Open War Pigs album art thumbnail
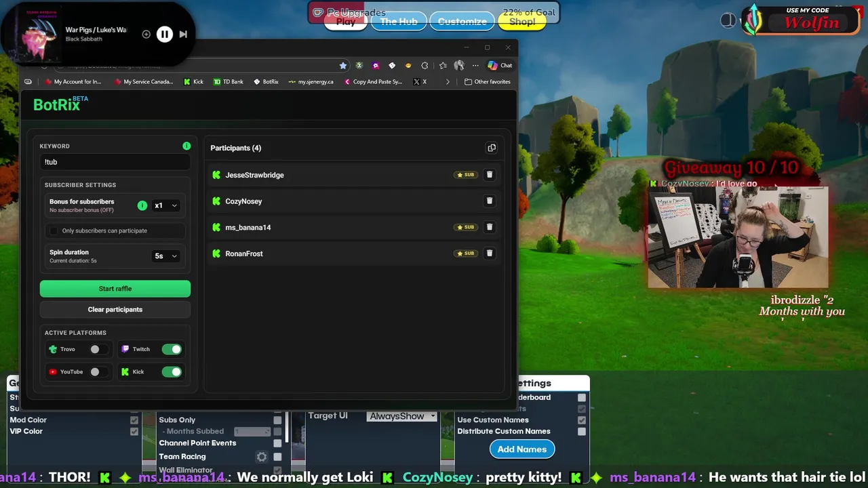868x488 pixels. 39,35
